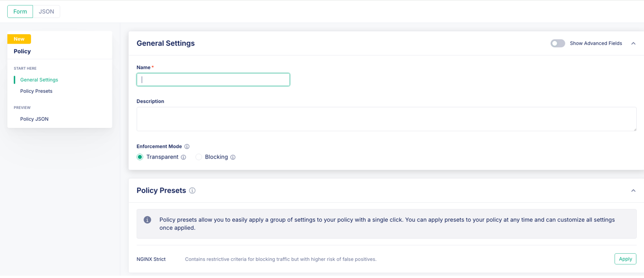Apply the NGINX Strict preset
This screenshot has width=644, height=278.
coord(625,259)
